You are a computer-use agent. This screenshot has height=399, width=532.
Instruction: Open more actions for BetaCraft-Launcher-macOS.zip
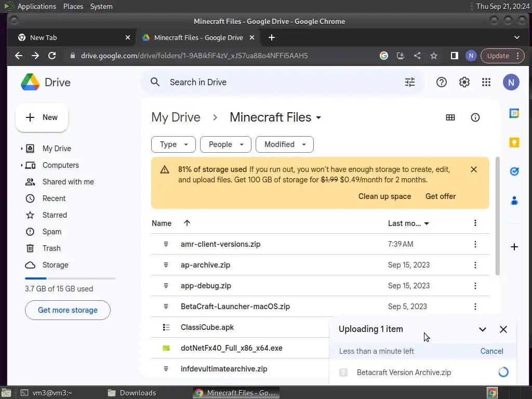[x=475, y=307]
